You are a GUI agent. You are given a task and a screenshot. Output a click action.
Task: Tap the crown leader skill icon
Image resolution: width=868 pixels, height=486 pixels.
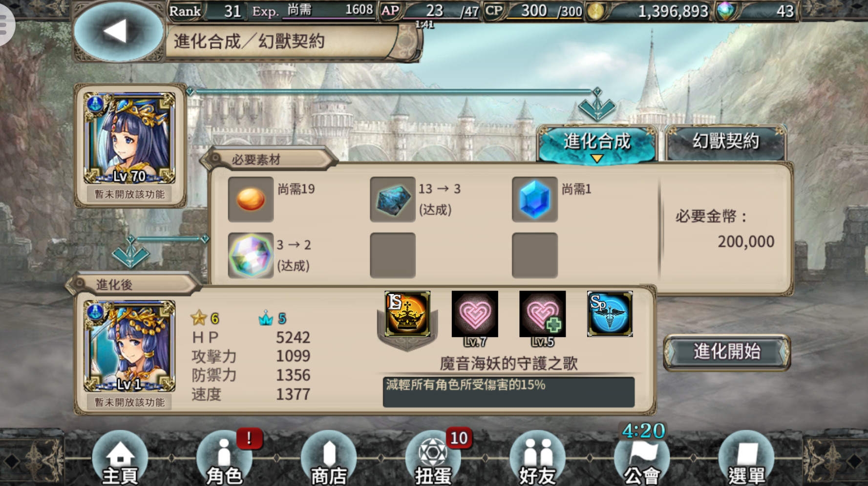click(x=407, y=314)
